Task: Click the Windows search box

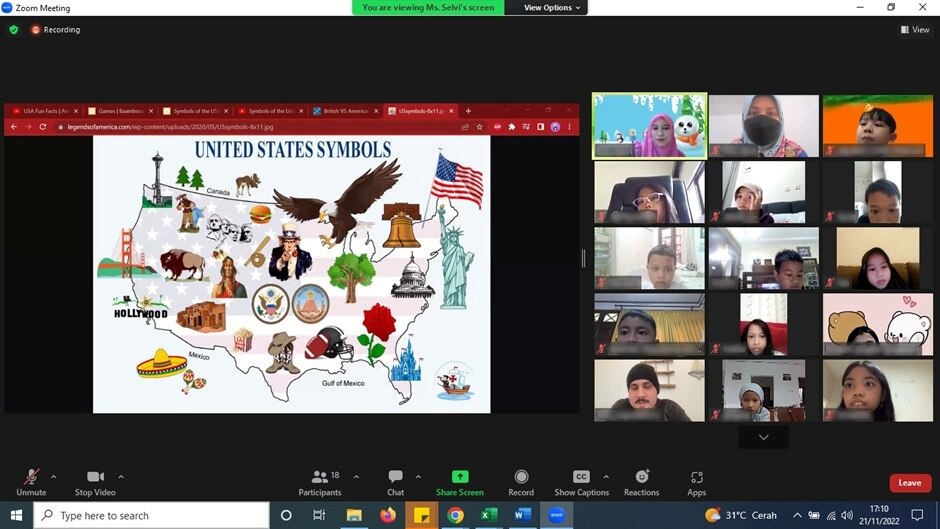Action: [x=152, y=515]
